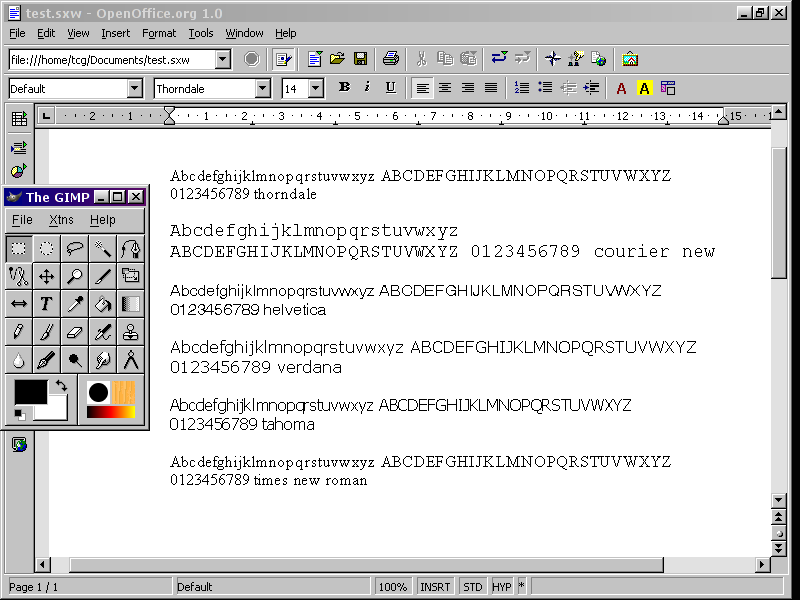The image size is (800, 600).
Task: Click GIMP's black foreground color swatch
Action: 30,392
